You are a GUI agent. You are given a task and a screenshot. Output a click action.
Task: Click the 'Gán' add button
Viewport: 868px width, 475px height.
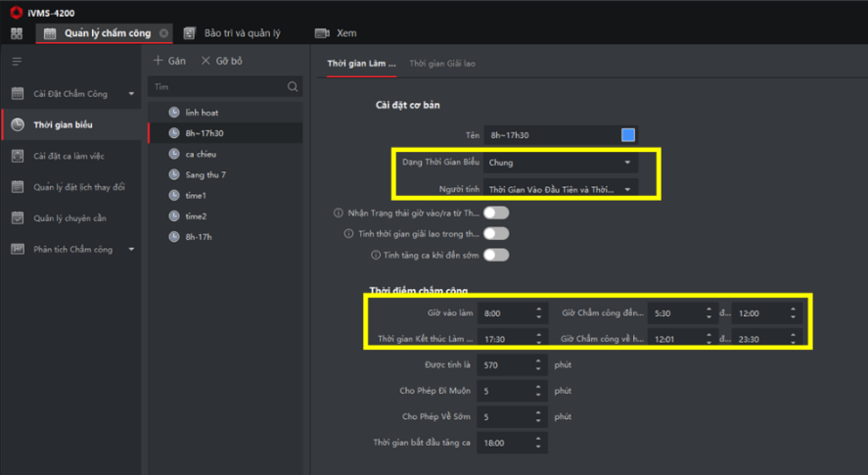point(169,61)
